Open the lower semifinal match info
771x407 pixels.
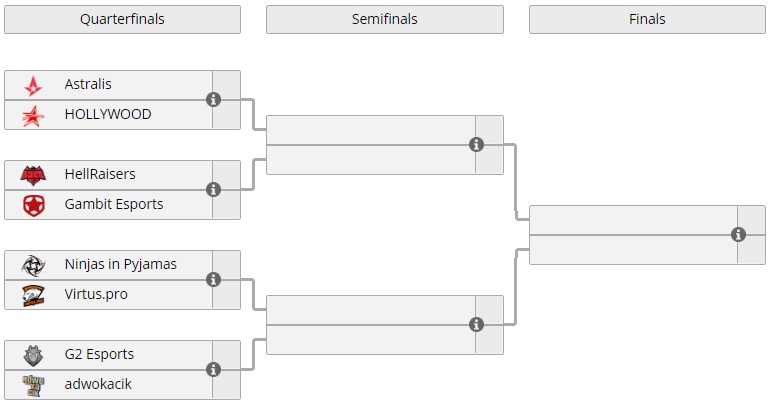tap(476, 325)
